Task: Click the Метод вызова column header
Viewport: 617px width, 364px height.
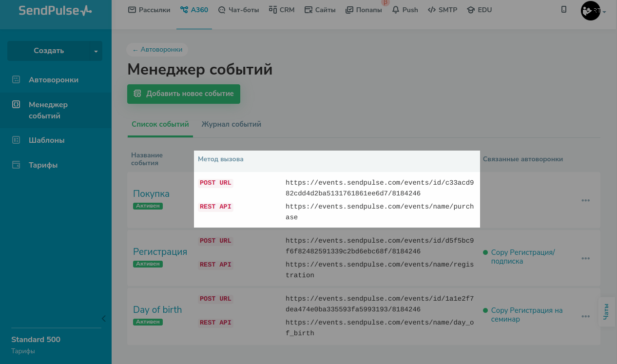Action: click(221, 159)
